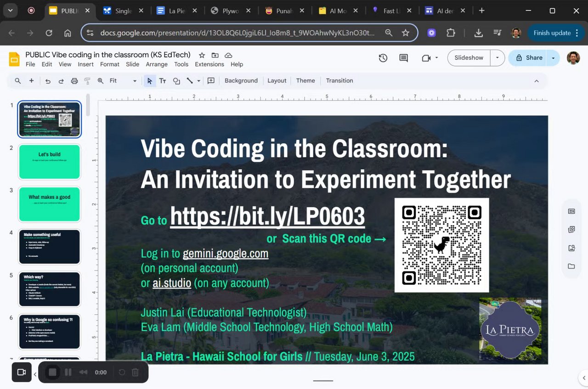Delete the recording with trash icon

(135, 372)
